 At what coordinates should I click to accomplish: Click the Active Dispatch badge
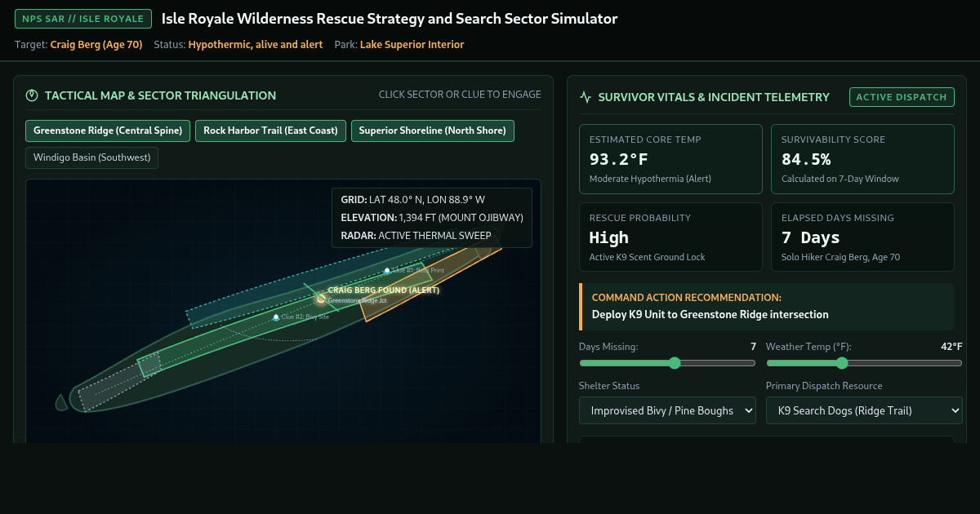(902, 97)
